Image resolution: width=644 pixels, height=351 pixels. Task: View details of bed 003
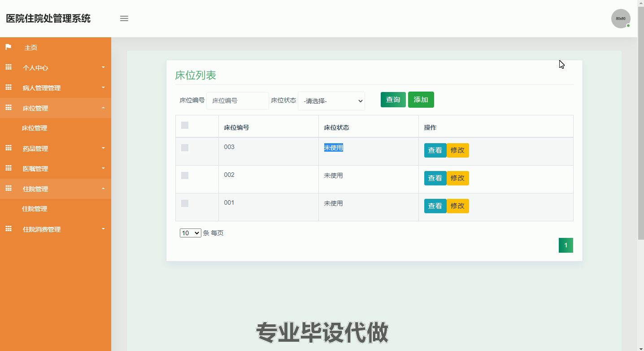click(435, 150)
